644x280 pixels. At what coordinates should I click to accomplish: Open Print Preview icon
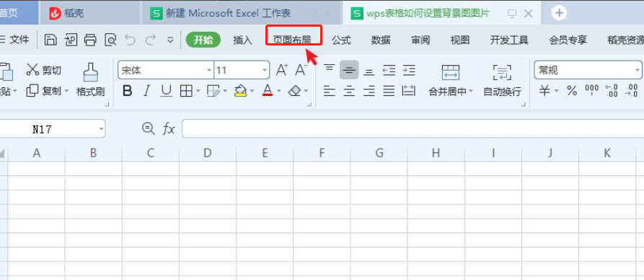110,40
